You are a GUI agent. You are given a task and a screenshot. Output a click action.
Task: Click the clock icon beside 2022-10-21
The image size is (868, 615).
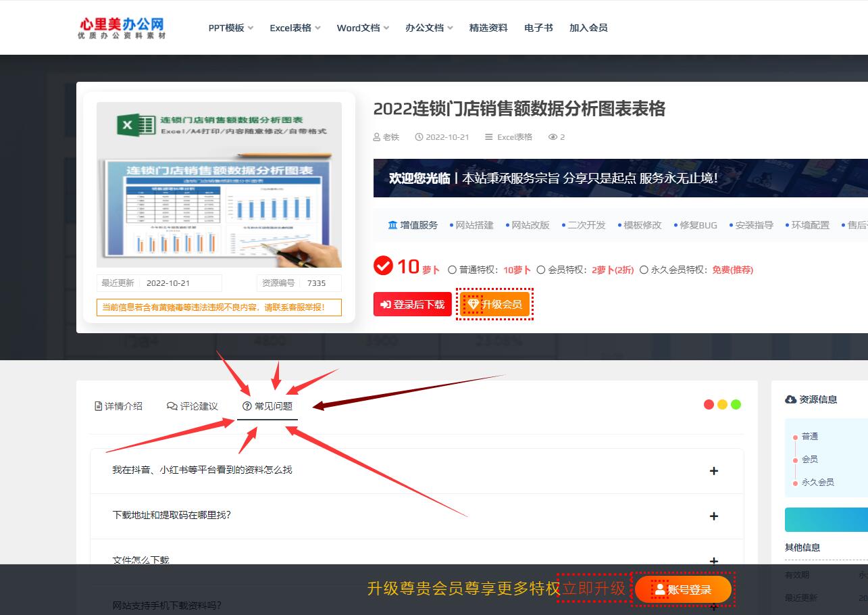coord(419,137)
